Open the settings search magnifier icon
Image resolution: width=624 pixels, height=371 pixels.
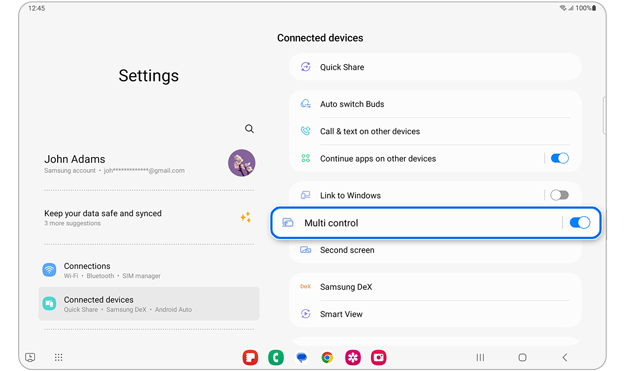(249, 129)
